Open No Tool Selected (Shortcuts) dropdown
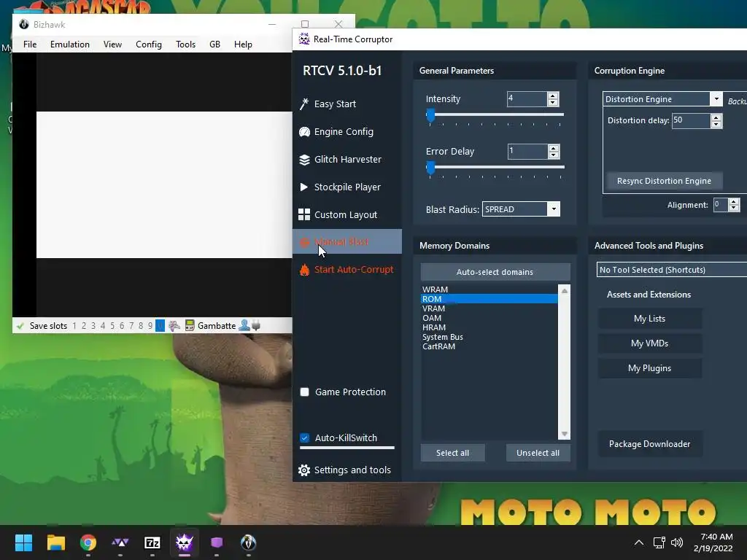 point(671,270)
